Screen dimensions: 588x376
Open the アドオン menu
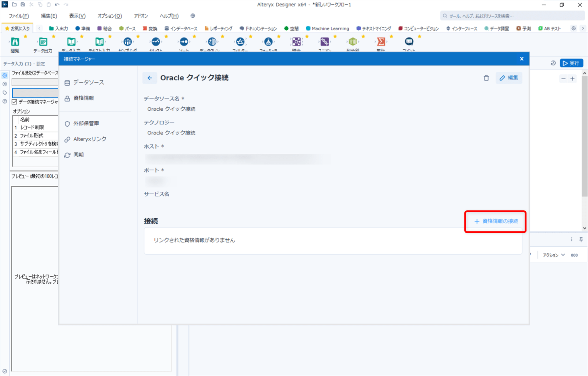[141, 16]
